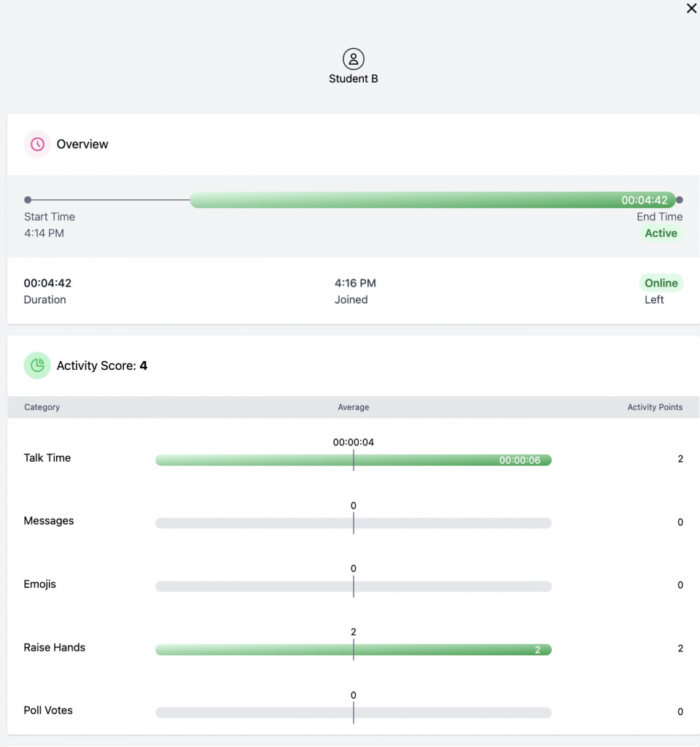Click the Active status badge
This screenshot has width=700, height=747.
pos(661,233)
